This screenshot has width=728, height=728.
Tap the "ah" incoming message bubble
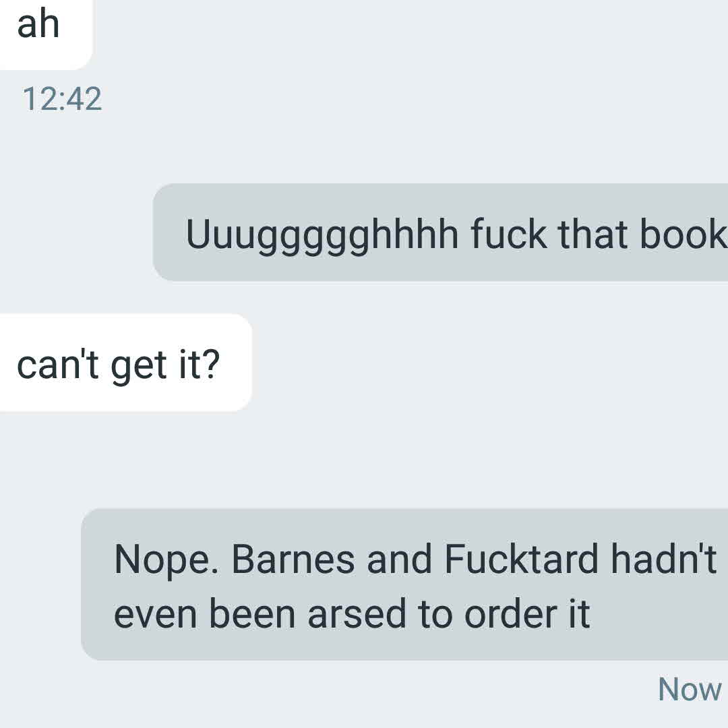click(46, 34)
